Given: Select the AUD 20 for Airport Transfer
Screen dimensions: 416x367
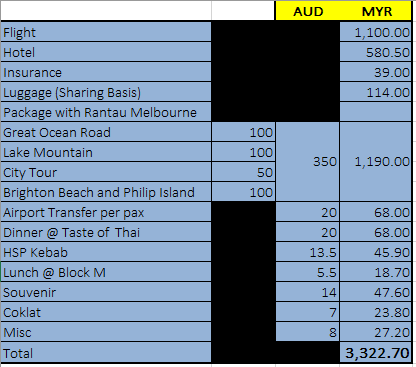Looking at the screenshot, I should (308, 212).
